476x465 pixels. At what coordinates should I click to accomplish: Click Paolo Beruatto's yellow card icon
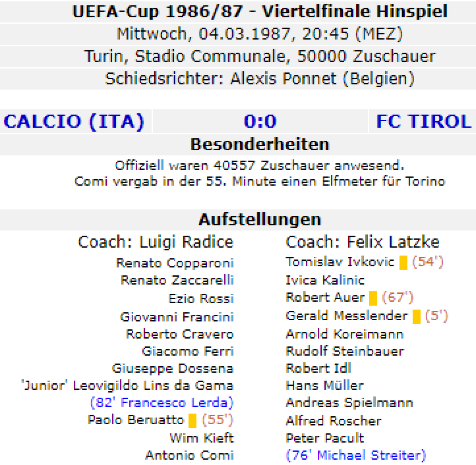pyautogui.click(x=192, y=420)
